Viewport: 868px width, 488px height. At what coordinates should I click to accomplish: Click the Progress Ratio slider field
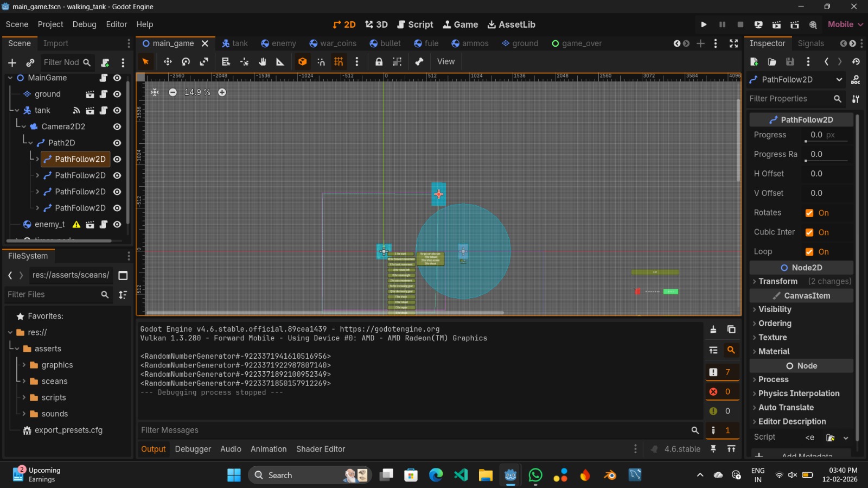(x=827, y=154)
